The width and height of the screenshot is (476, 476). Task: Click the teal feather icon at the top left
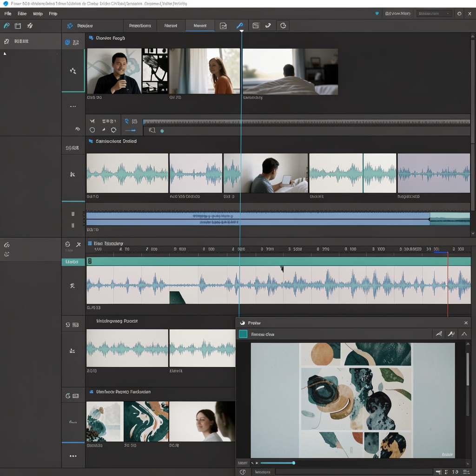tap(7, 26)
